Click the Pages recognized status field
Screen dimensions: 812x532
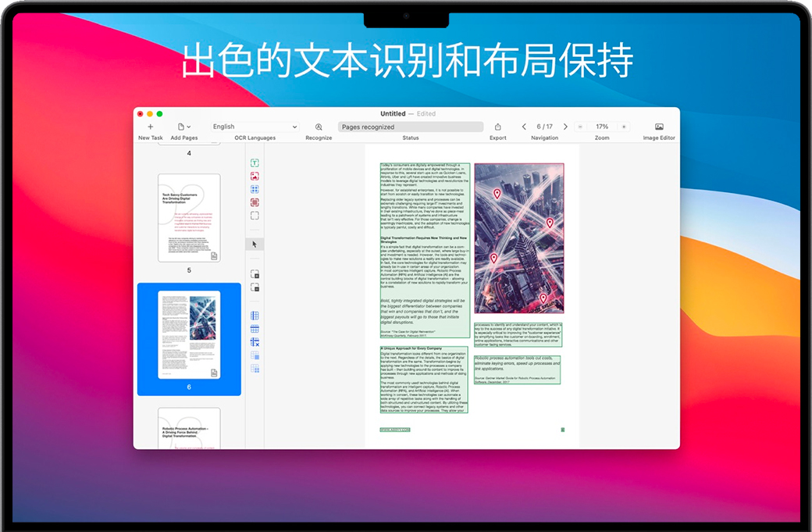(x=411, y=127)
